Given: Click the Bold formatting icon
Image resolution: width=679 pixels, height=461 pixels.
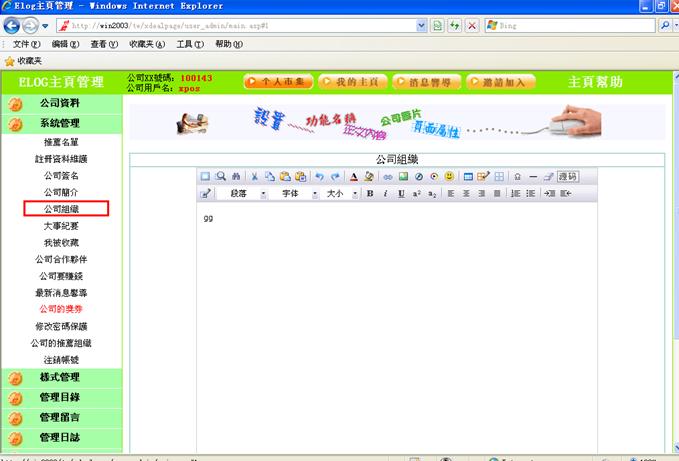Looking at the screenshot, I should pyautogui.click(x=370, y=193).
